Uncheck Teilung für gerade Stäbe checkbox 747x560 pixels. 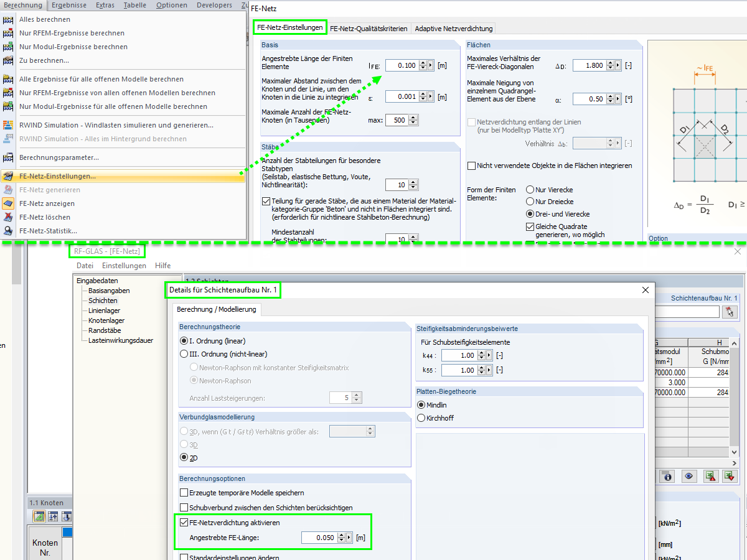coord(266,201)
